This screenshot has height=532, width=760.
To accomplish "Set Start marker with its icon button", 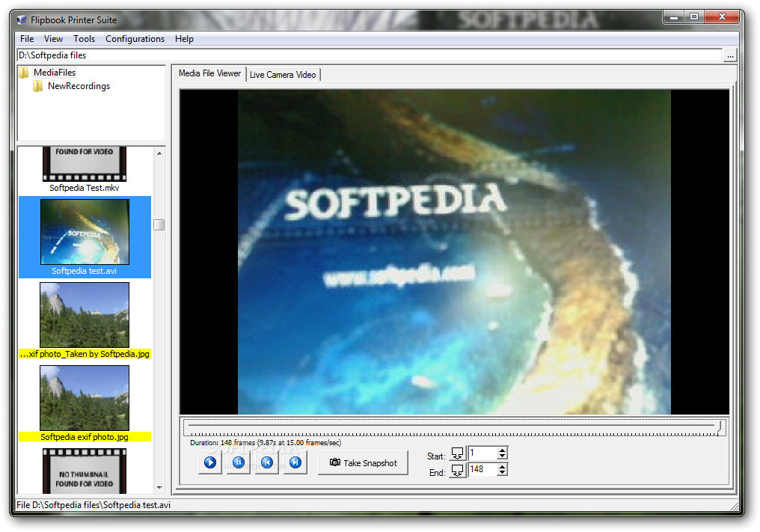I will [457, 453].
